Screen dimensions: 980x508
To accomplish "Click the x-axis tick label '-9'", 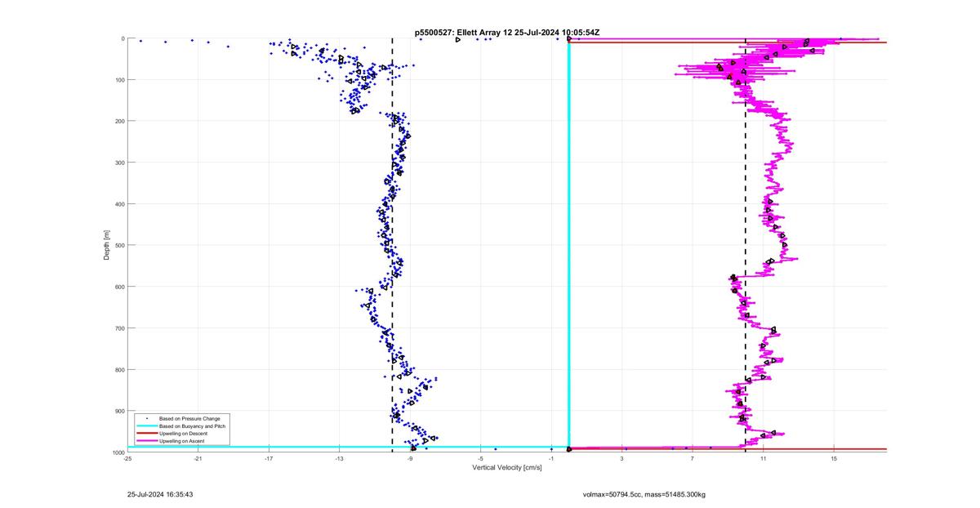I will click(x=410, y=459).
